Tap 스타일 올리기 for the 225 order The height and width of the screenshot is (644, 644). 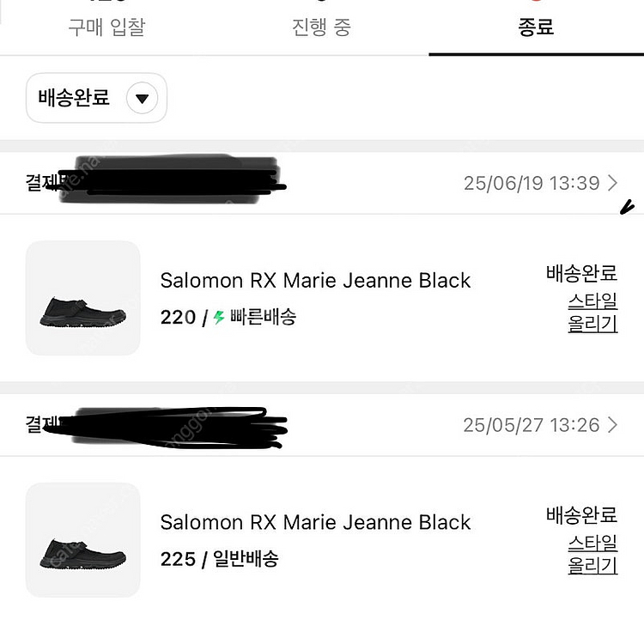click(592, 555)
